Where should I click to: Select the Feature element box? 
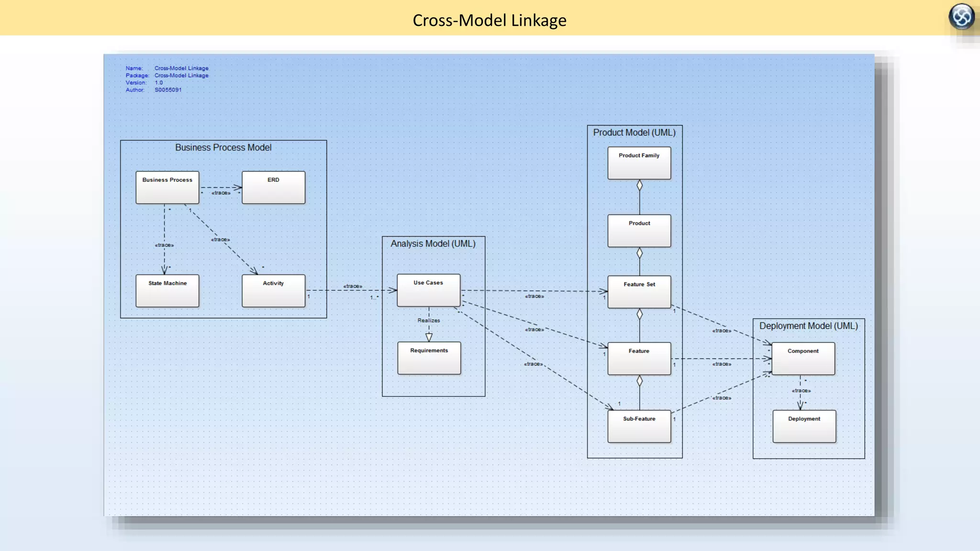tap(639, 359)
